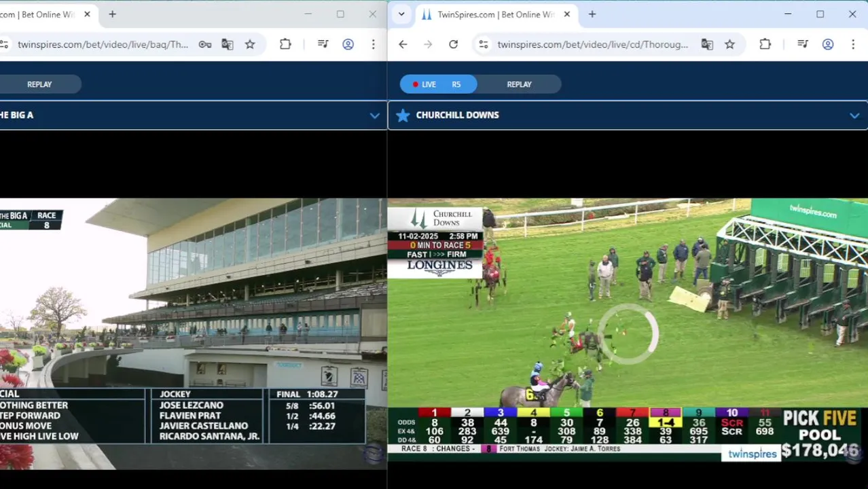868x489 pixels.
Task: Open extensions puzzle icon in left window
Action: [x=285, y=45]
